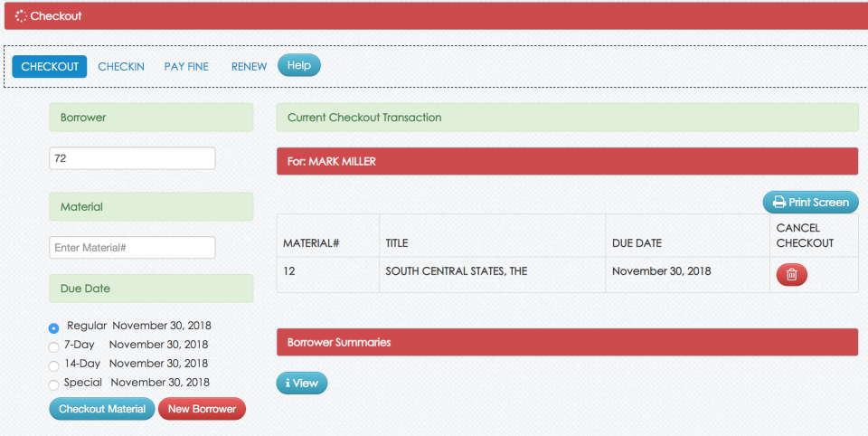This screenshot has width=868, height=436.
Task: Start a New Borrower
Action: pos(202,409)
